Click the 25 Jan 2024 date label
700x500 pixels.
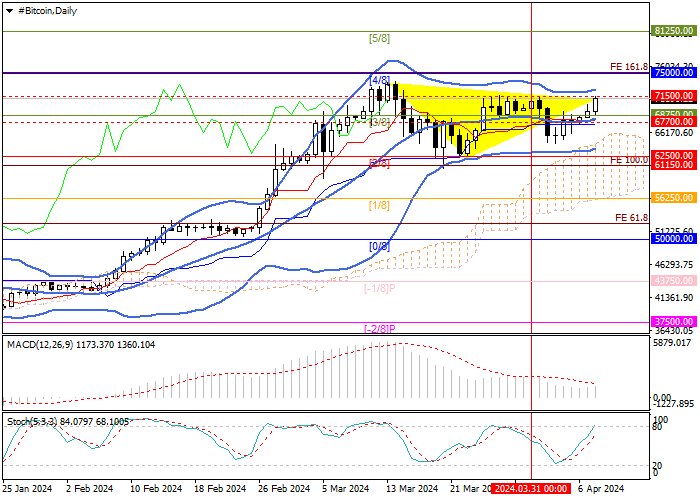[x=28, y=488]
